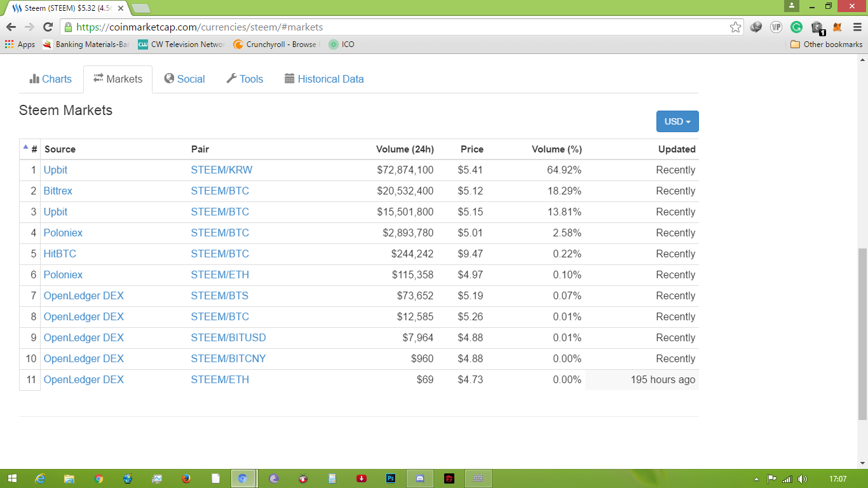Launch Internet Explorer from the taskbar
Image resolution: width=868 pixels, height=488 pixels.
click(40, 478)
